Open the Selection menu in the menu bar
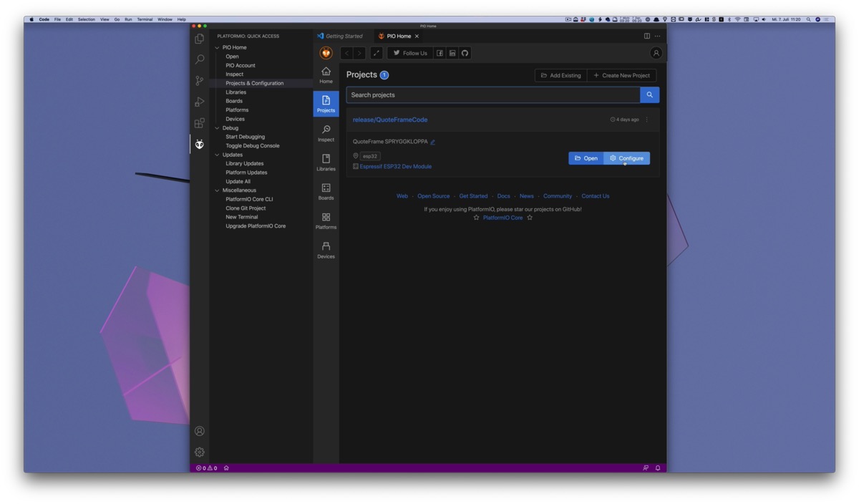The width and height of the screenshot is (859, 504). [x=86, y=19]
